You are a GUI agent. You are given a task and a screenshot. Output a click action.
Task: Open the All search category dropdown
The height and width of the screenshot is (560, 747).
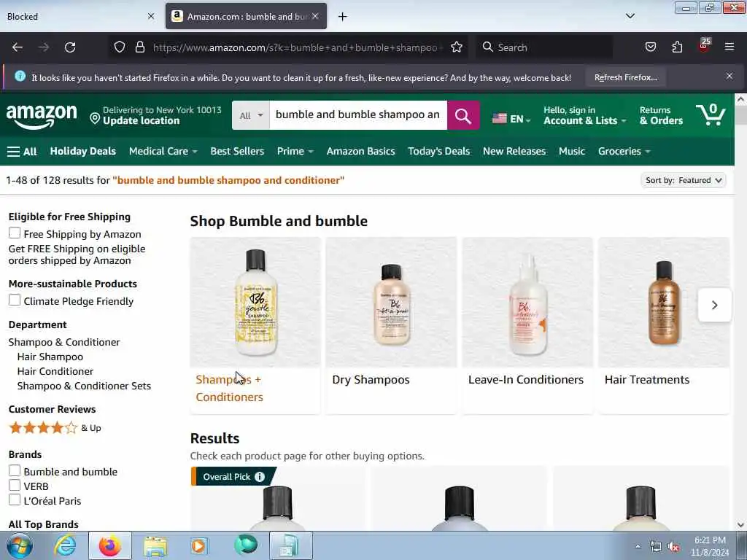(x=251, y=115)
